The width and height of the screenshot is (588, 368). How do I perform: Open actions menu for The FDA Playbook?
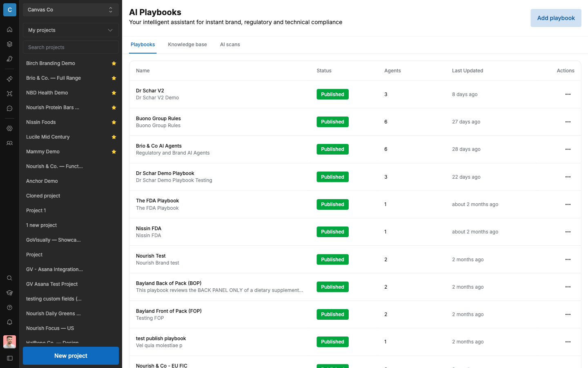(568, 204)
